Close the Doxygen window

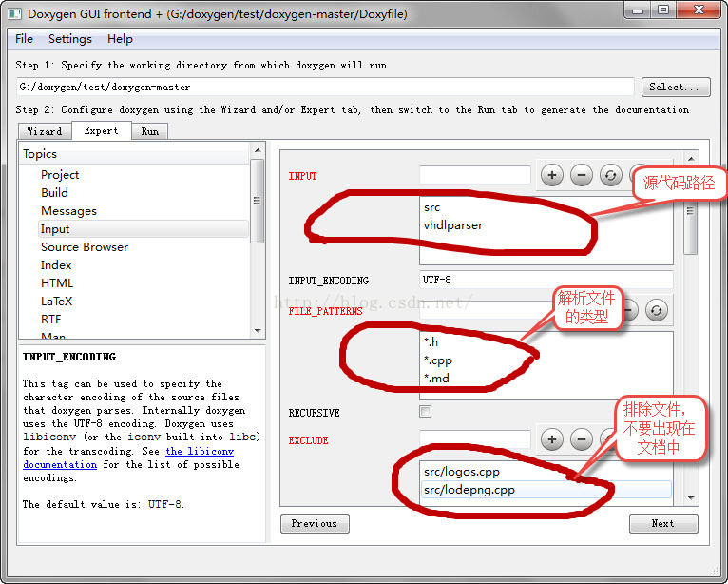(699, 10)
